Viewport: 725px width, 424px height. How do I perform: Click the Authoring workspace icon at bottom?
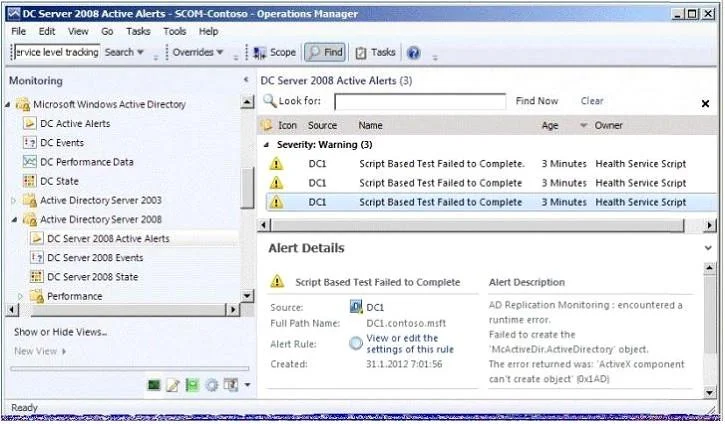[x=173, y=385]
